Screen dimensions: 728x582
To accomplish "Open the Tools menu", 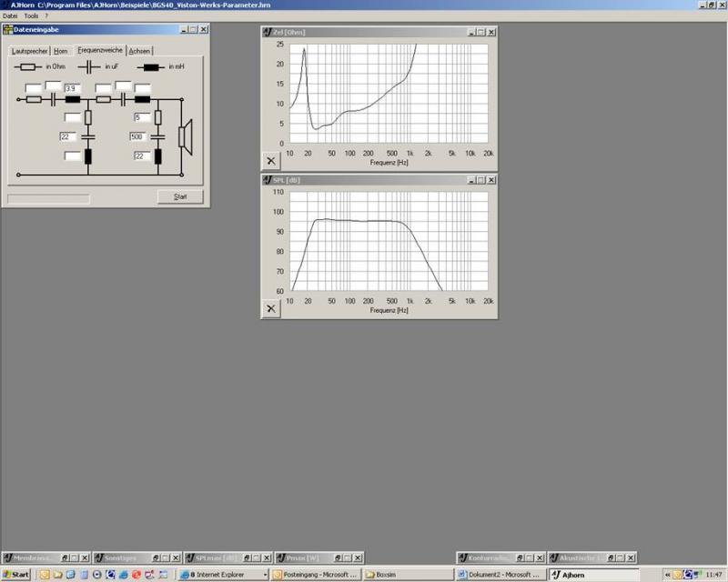I will click(x=31, y=16).
